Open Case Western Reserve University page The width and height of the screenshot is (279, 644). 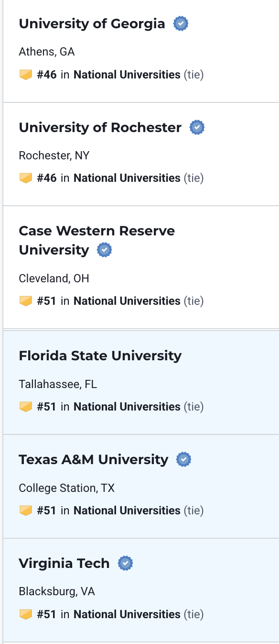[x=97, y=240]
